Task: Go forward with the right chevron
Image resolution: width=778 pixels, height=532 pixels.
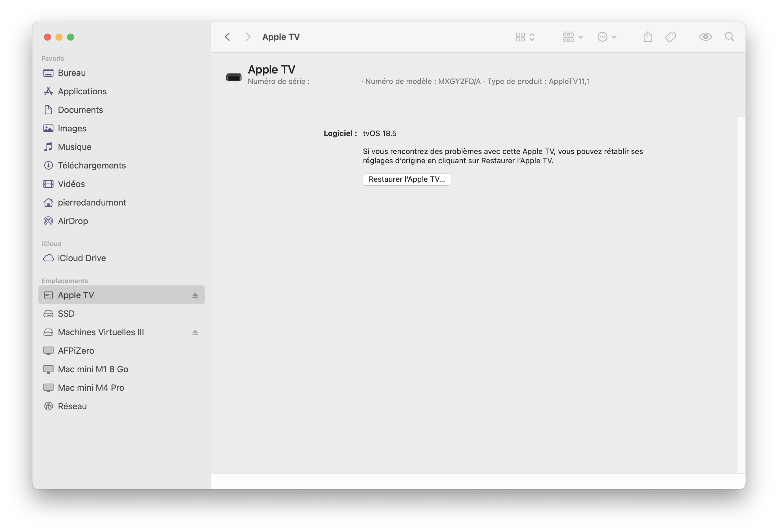Action: (x=248, y=37)
